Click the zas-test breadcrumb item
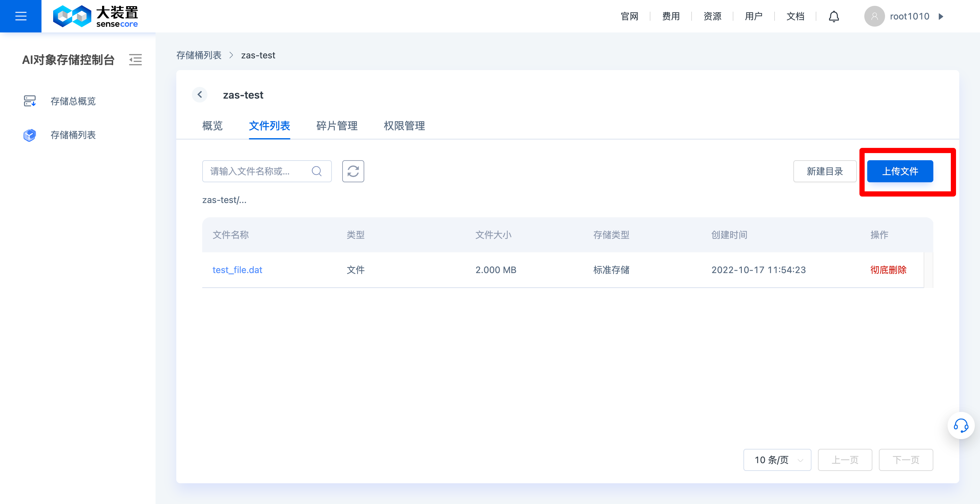This screenshot has height=504, width=980. 258,55
